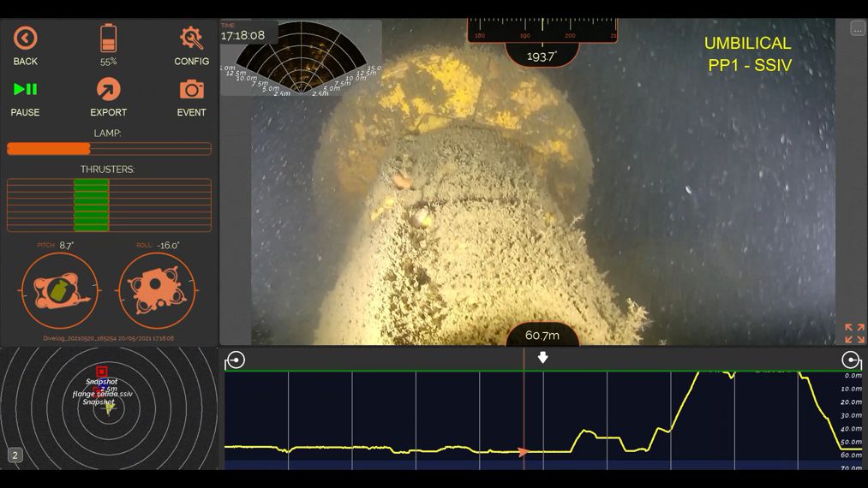This screenshot has height=488, width=868.
Task: Click the battery level icon
Action: coord(109,39)
